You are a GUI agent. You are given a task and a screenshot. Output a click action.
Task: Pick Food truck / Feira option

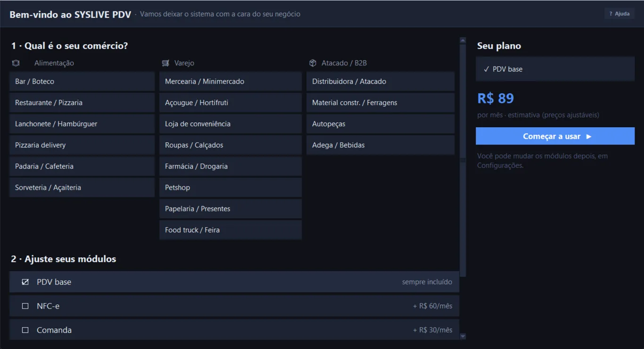pos(231,230)
